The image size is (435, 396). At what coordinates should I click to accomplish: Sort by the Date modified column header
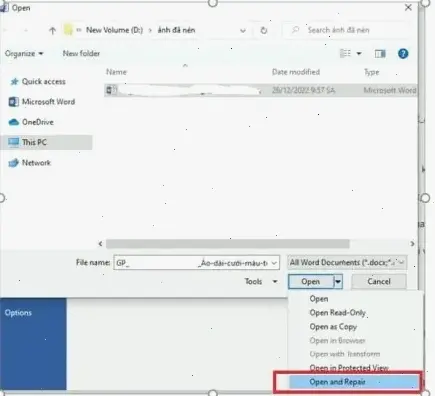[296, 72]
